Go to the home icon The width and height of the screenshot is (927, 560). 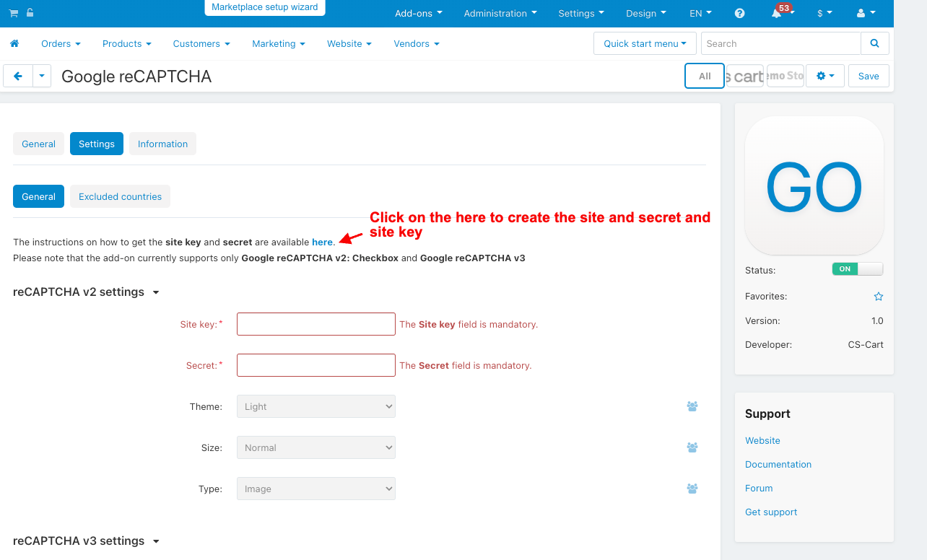[14, 43]
